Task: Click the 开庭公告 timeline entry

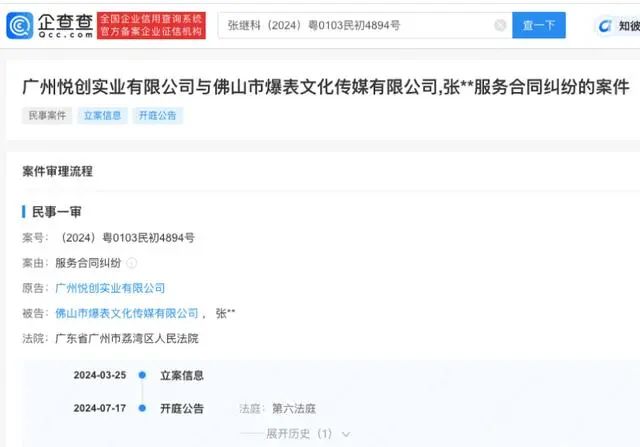Action: click(x=182, y=408)
